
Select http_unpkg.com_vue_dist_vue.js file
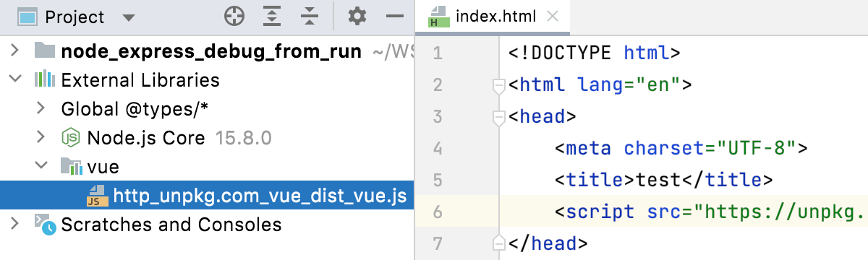[260, 195]
